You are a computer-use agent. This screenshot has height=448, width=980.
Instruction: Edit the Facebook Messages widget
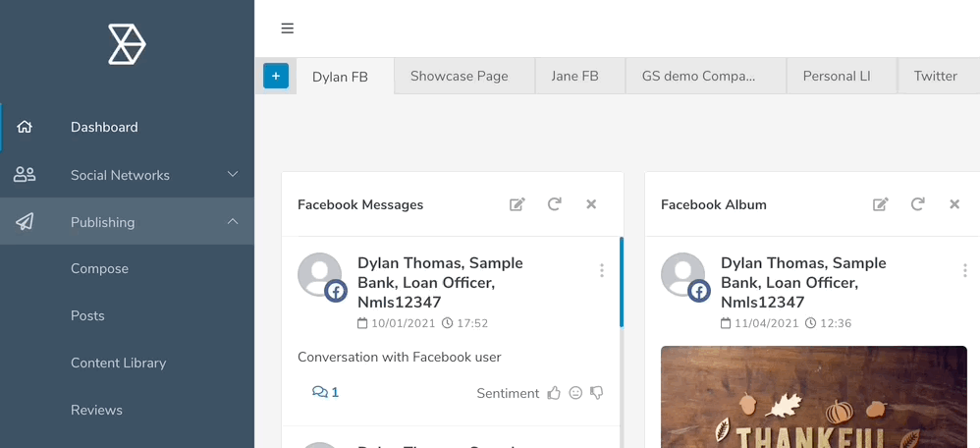point(517,204)
